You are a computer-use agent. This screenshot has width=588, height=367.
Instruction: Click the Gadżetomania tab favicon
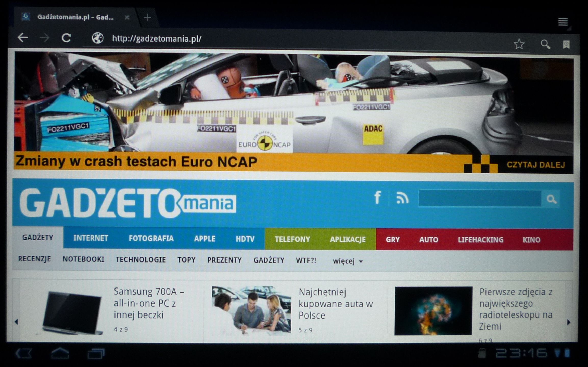pyautogui.click(x=25, y=17)
